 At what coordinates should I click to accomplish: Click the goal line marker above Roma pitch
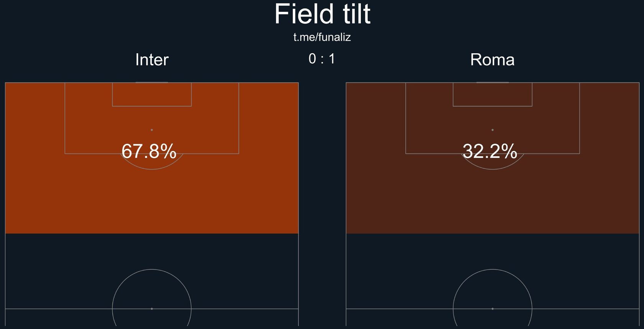coord(493,82)
